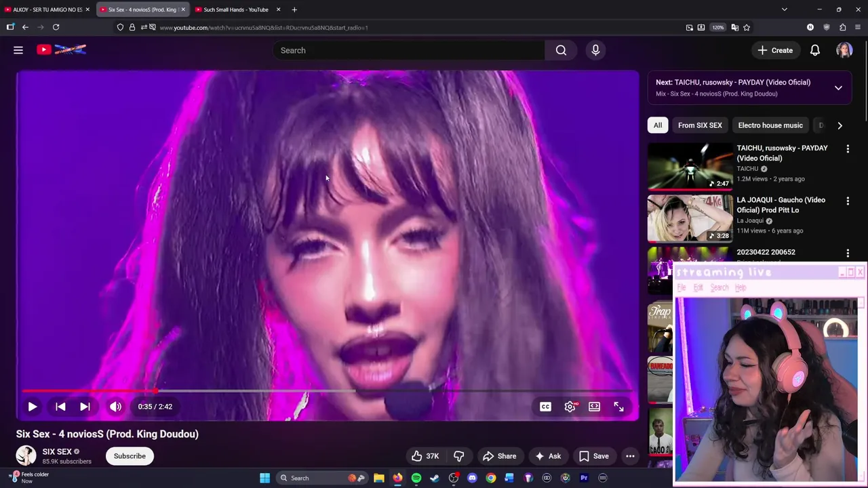Subscribe to SIX SEX channel

tap(130, 456)
